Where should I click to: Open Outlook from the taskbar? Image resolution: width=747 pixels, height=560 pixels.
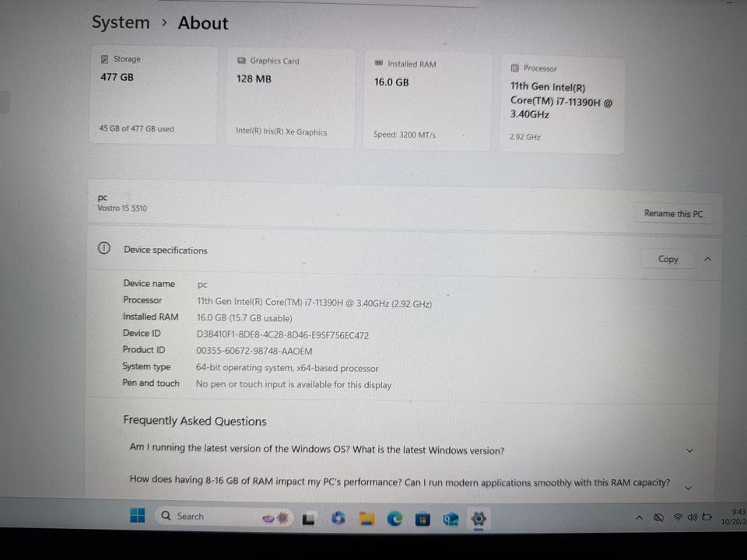pyautogui.click(x=451, y=519)
